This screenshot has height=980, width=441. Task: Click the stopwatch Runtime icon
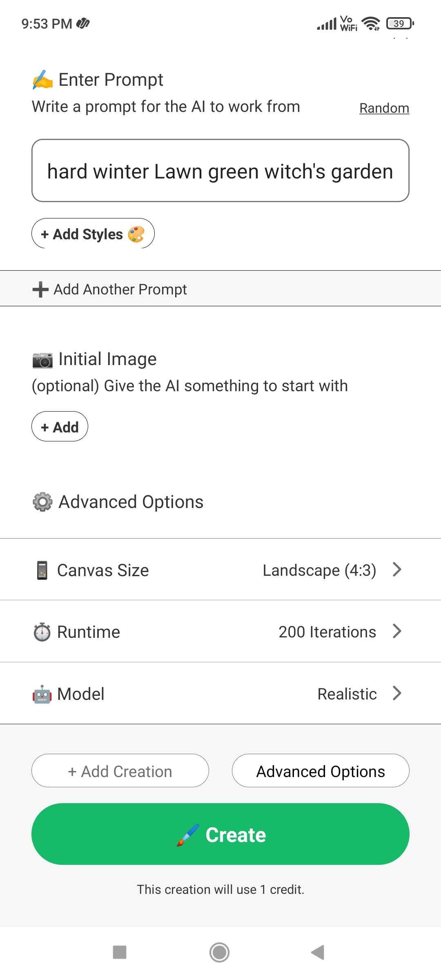pos(41,631)
